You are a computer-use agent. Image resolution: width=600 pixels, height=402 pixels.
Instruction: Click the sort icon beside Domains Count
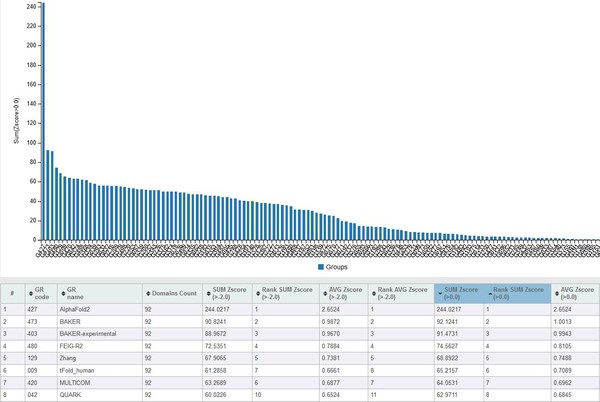tap(148, 292)
